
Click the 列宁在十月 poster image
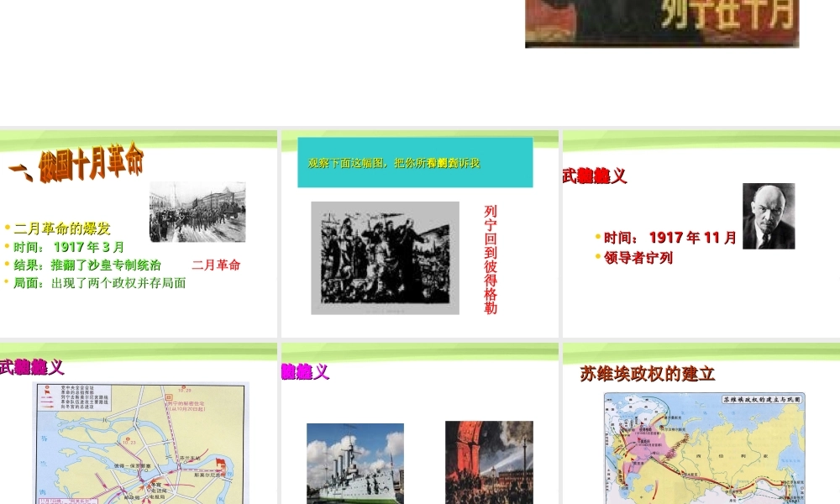coord(662,24)
